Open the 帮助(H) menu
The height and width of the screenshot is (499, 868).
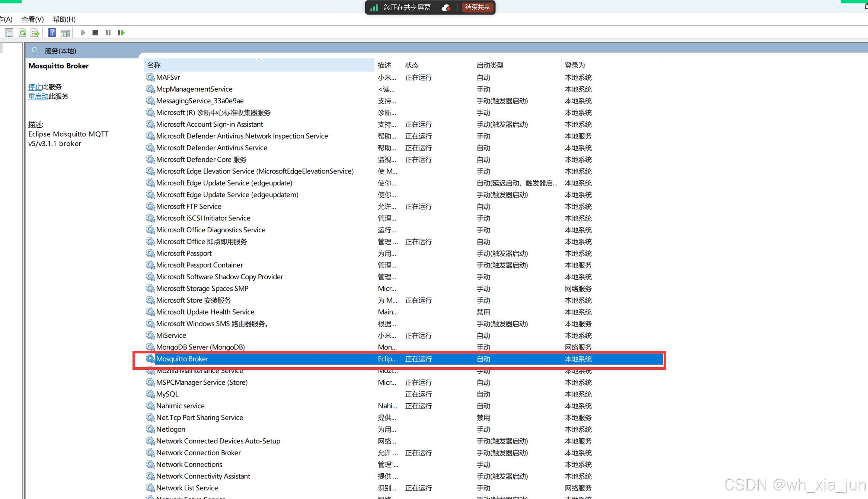click(64, 19)
